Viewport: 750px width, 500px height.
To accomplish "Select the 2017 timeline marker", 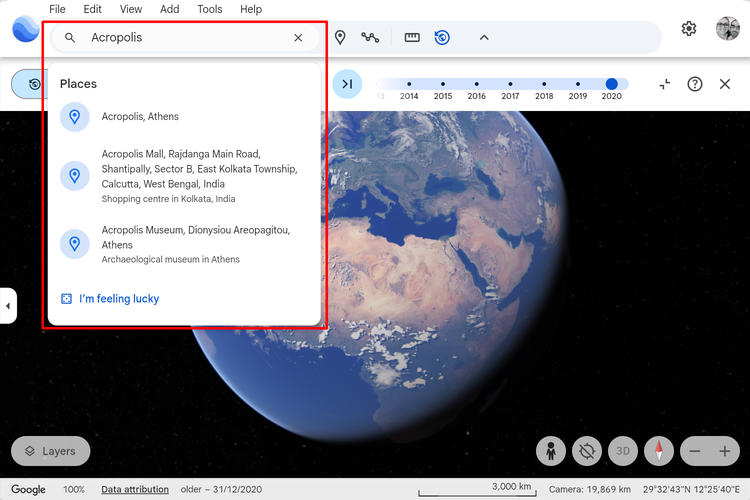I will click(x=510, y=84).
